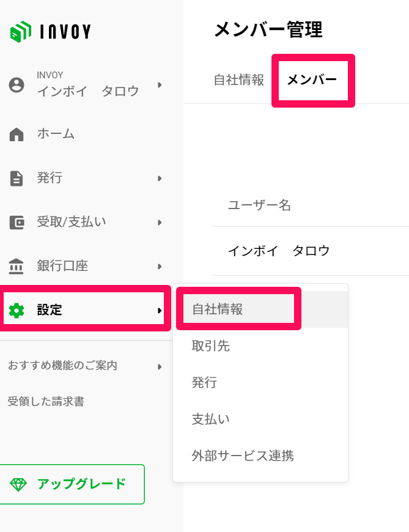Switch to the 自社情報 tab

pos(239,80)
